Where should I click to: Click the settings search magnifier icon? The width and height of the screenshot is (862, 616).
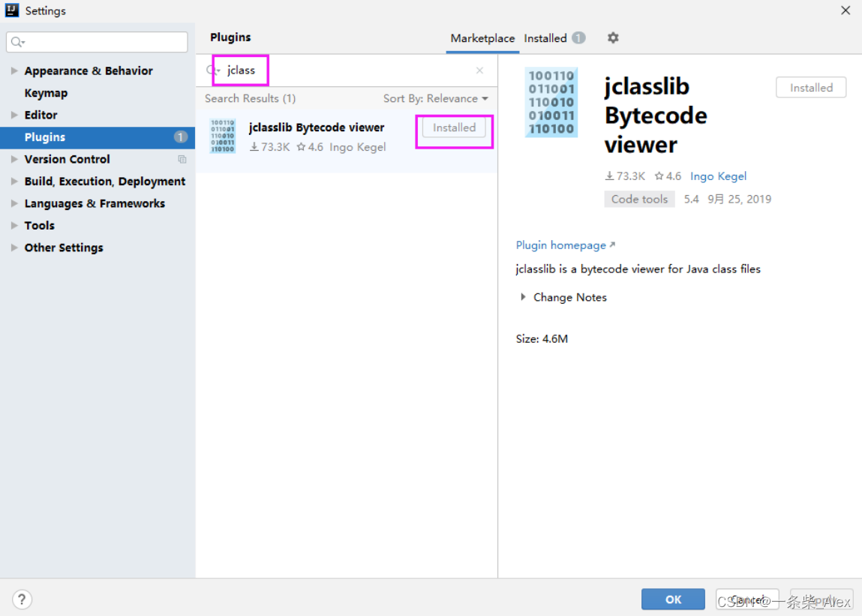[17, 42]
